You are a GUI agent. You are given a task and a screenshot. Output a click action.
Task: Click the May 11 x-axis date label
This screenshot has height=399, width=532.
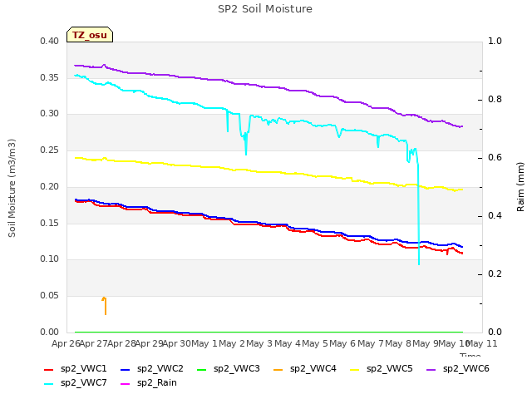click(483, 343)
